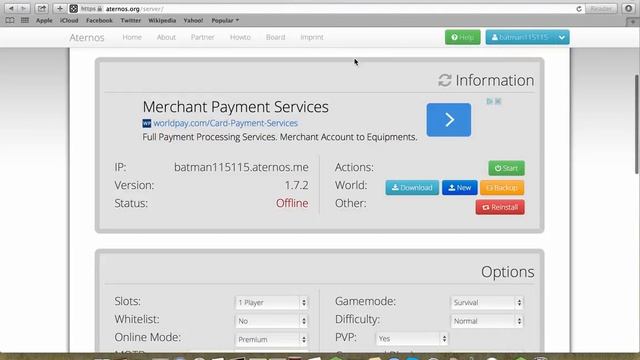
Task: Expand the batman115115 account dropdown
Action: [x=527, y=37]
